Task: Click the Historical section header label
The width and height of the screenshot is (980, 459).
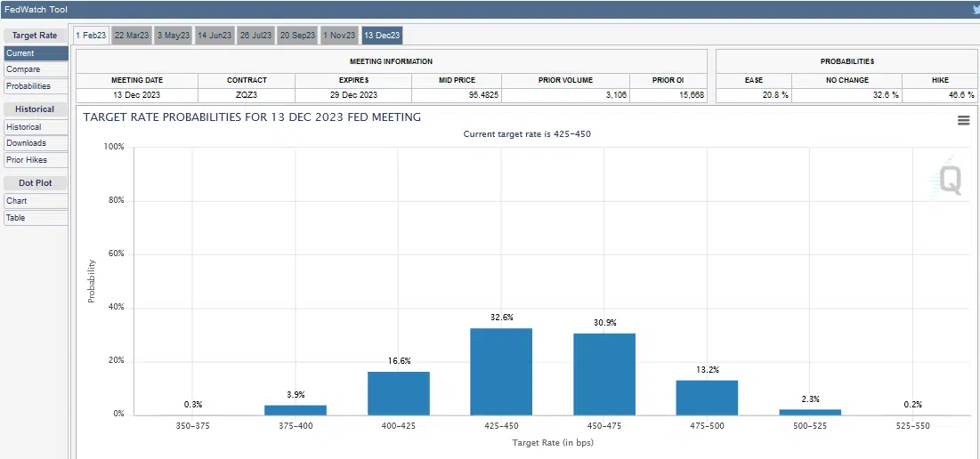Action: click(x=35, y=109)
